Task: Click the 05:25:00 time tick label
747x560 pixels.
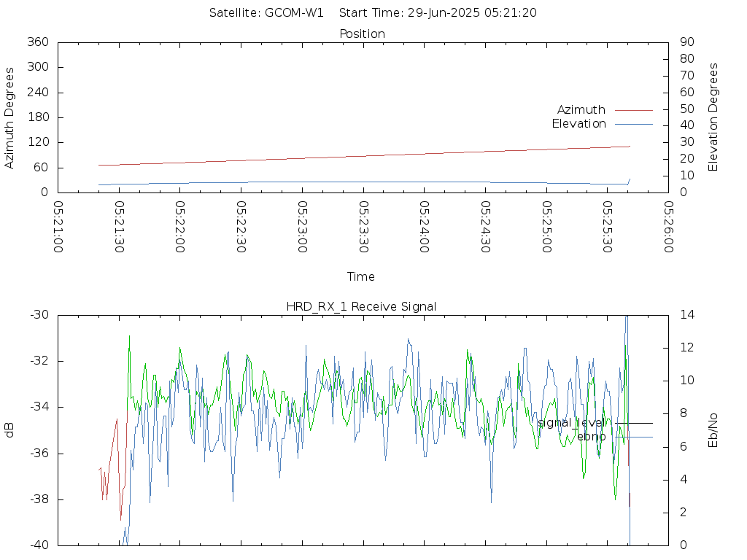Action: click(x=546, y=227)
